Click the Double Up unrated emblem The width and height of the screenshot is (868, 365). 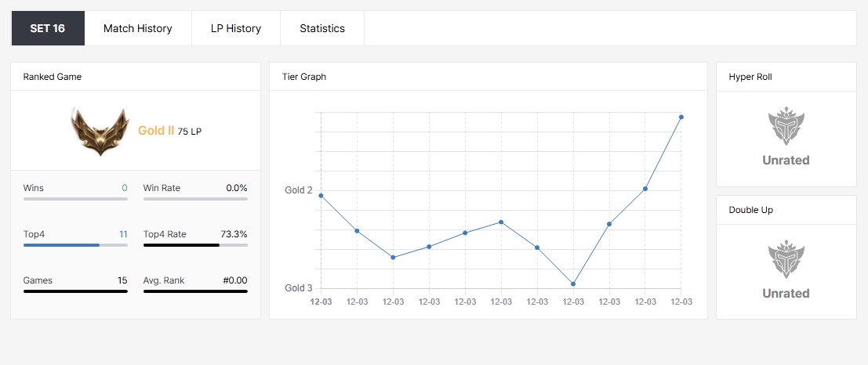click(x=786, y=259)
